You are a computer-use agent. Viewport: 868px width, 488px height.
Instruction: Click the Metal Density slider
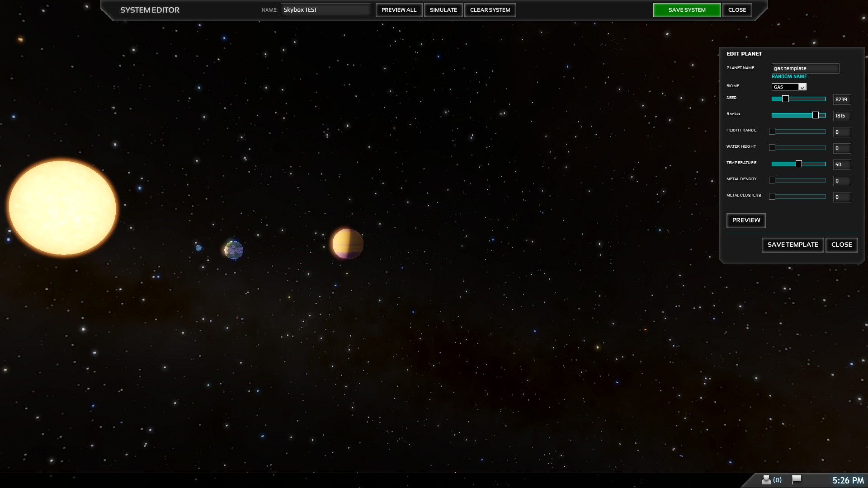pyautogui.click(x=798, y=180)
